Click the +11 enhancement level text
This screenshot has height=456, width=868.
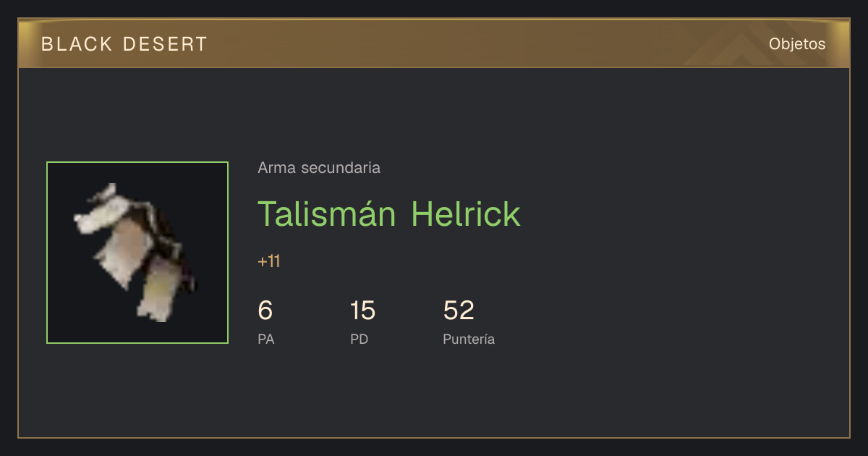point(269,261)
